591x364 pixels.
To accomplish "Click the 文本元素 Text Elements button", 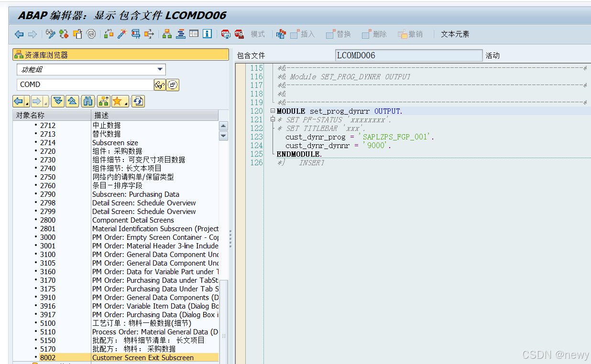I will [455, 34].
